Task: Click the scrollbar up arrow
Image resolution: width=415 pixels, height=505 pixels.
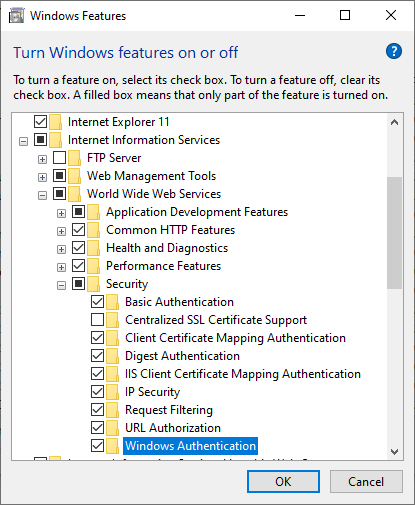Action: click(395, 122)
